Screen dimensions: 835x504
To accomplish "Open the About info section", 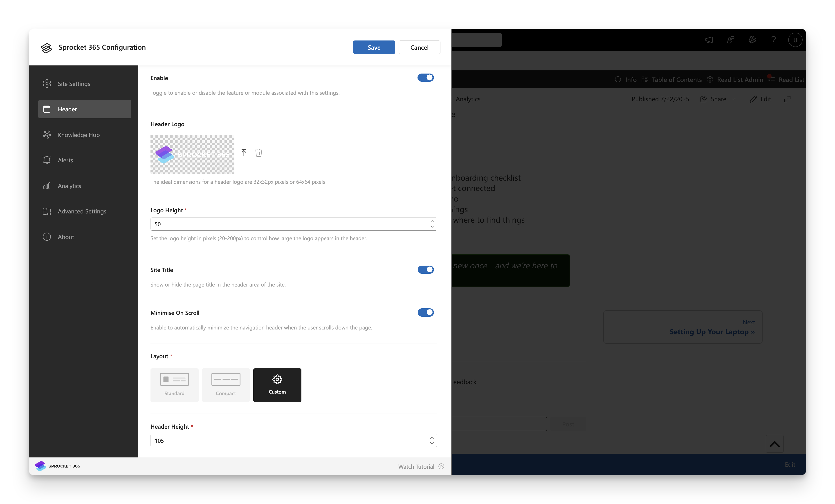I will tap(66, 237).
